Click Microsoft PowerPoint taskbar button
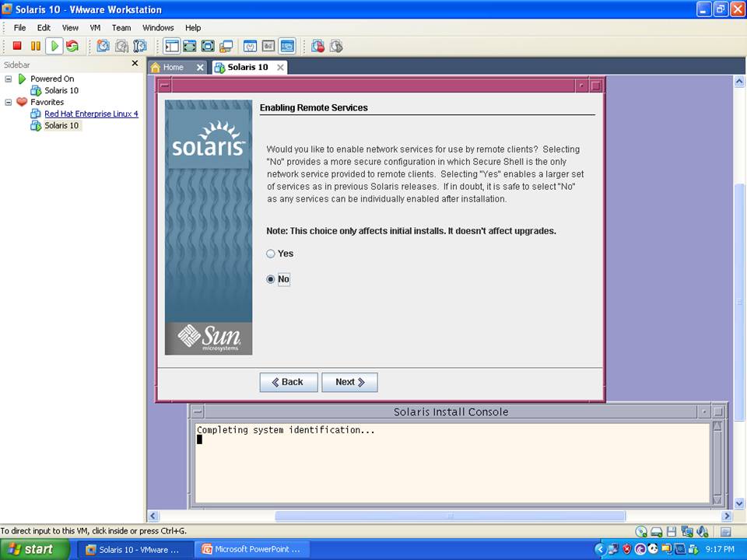Screen dimensions: 747x560 click(252, 550)
